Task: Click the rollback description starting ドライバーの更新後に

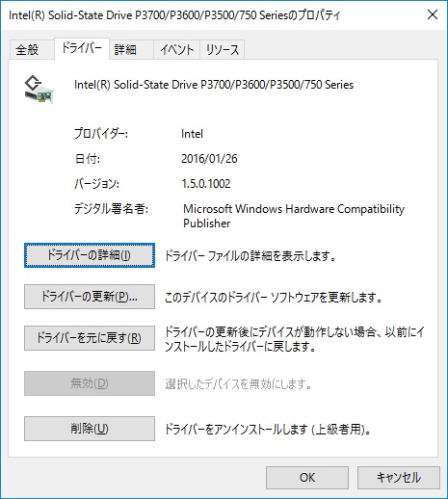Action: (295, 339)
